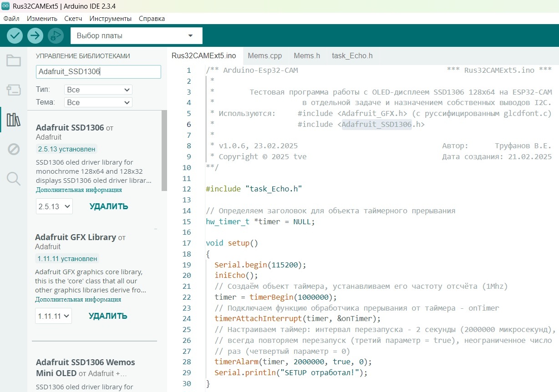Open the Инструменты menu
The image size is (559, 392).
110,19
